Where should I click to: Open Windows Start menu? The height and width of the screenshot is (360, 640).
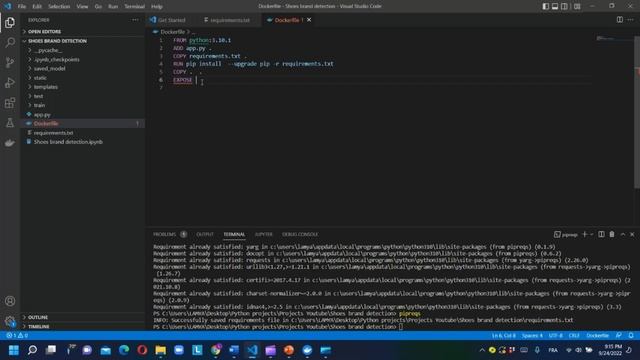[x=14, y=350]
